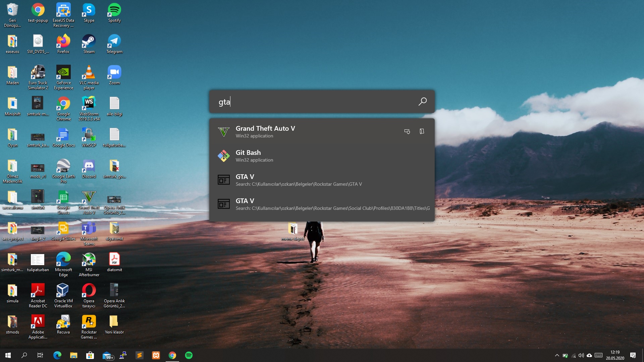Open Action Center notifications
The image size is (644, 362).
pyautogui.click(x=633, y=355)
